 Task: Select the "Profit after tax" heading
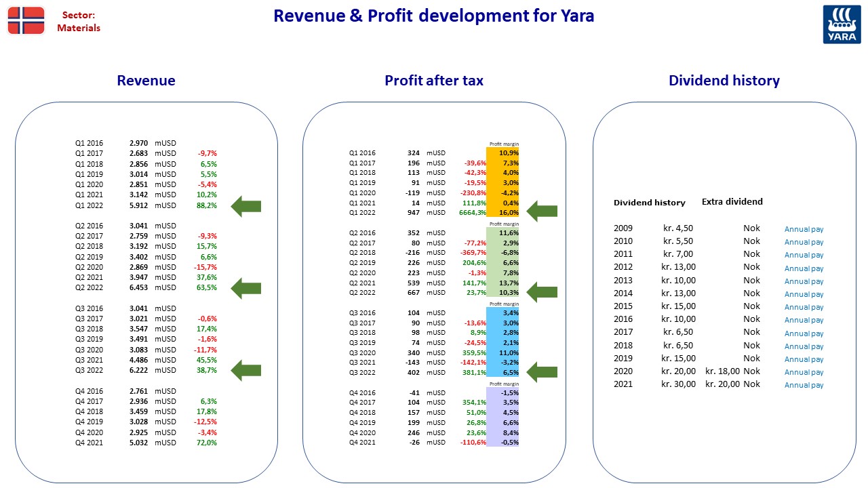(434, 81)
